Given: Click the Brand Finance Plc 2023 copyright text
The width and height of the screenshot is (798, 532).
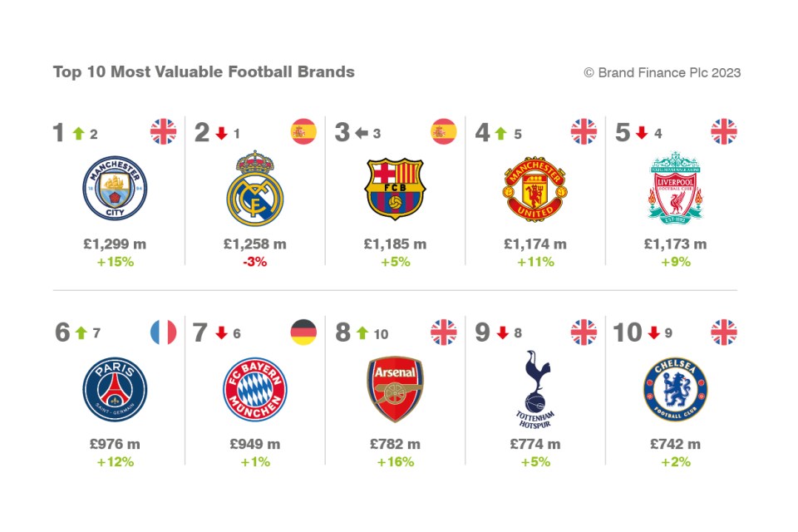Looking at the screenshot, I should [663, 73].
